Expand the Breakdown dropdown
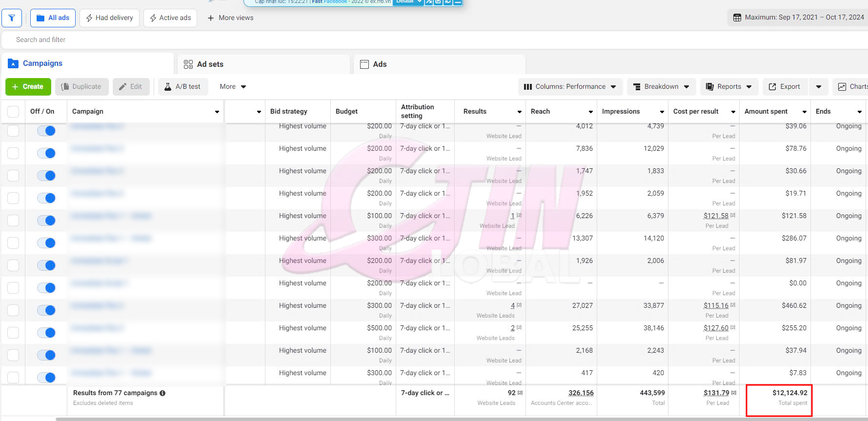This screenshot has height=421, width=868. pos(661,87)
